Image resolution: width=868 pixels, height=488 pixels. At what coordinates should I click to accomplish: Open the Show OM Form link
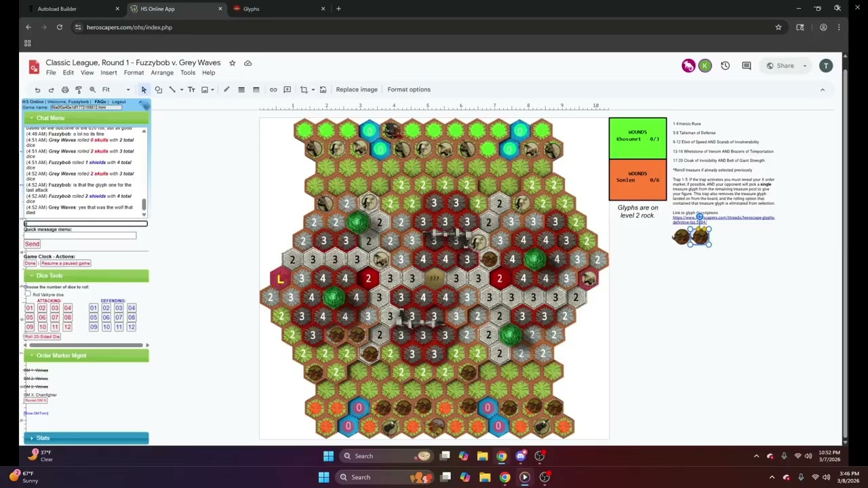coord(36,413)
